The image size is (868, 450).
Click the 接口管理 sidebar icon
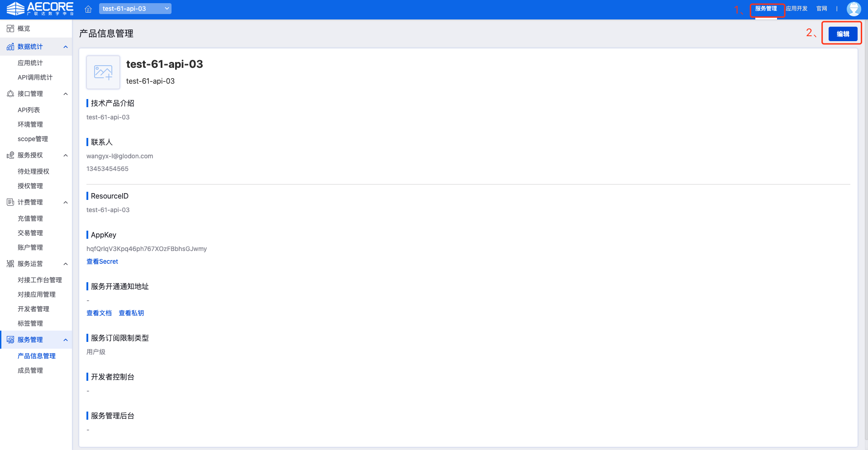click(x=10, y=94)
